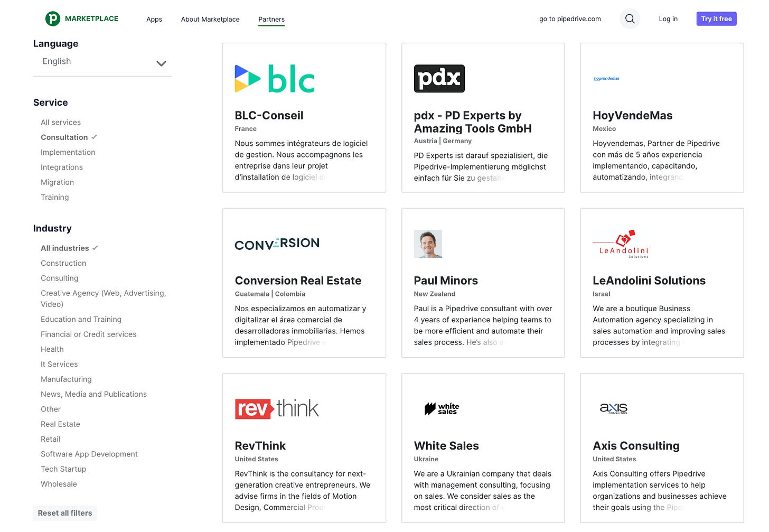Screen dimensions: 769x532
Task: Select Integrations service filter
Action: click(x=62, y=167)
